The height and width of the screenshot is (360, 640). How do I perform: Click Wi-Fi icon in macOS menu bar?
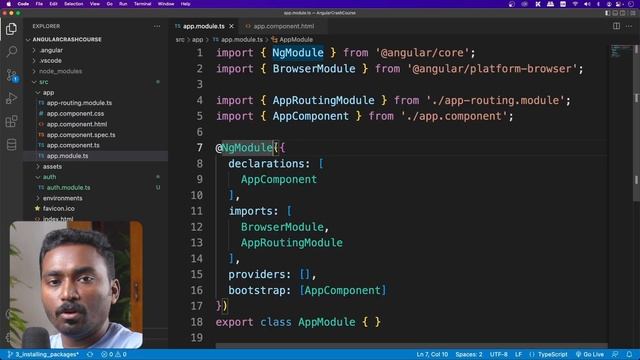point(575,4)
